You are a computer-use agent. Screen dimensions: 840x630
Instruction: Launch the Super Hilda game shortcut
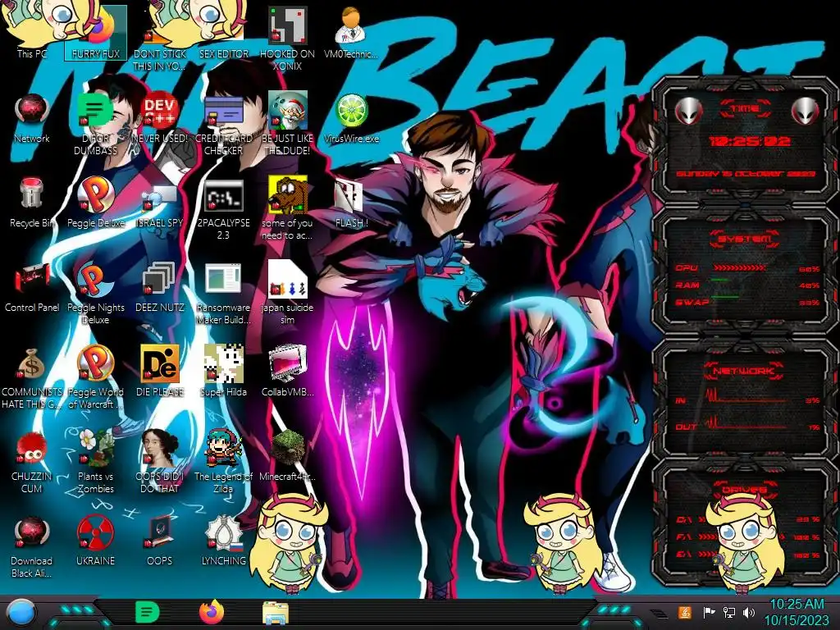pyautogui.click(x=223, y=371)
